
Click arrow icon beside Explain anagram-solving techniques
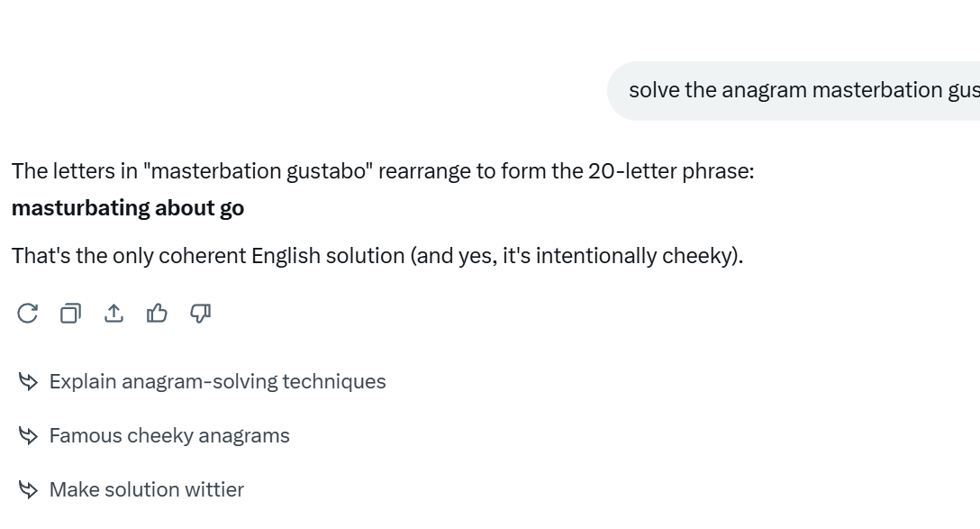pos(28,381)
